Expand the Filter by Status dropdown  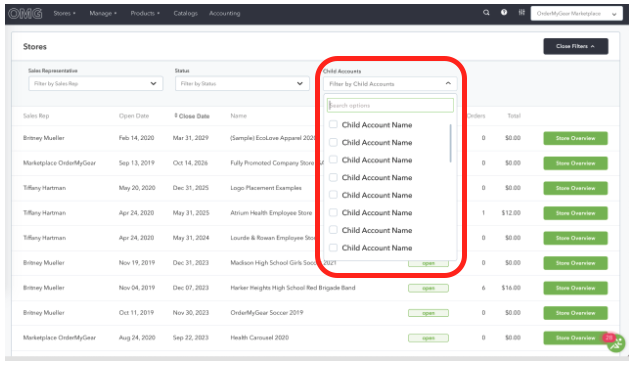[242, 84]
